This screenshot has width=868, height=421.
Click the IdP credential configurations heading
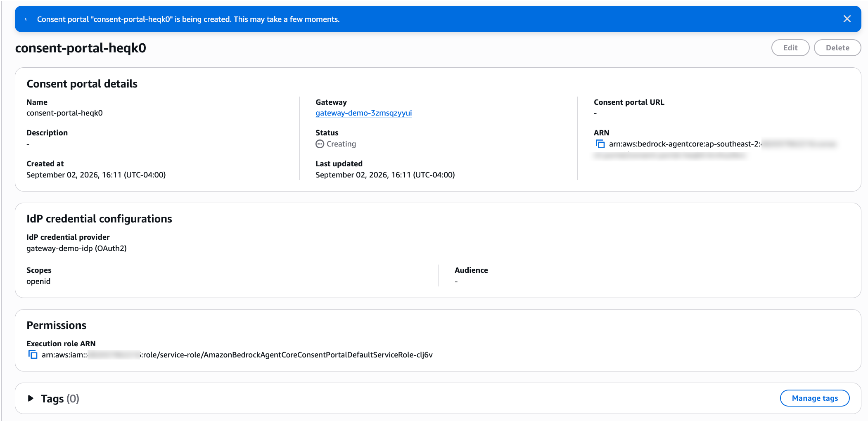pos(99,219)
